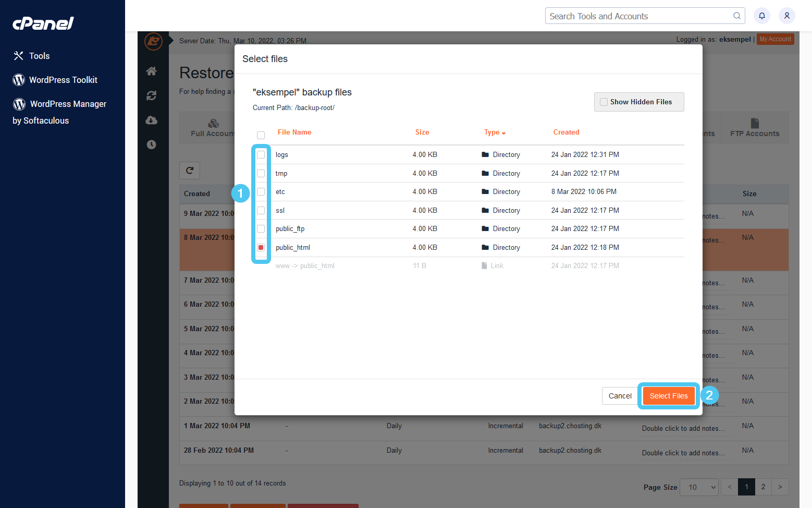Select WordPress Toolkit in the sidebar

[63, 80]
